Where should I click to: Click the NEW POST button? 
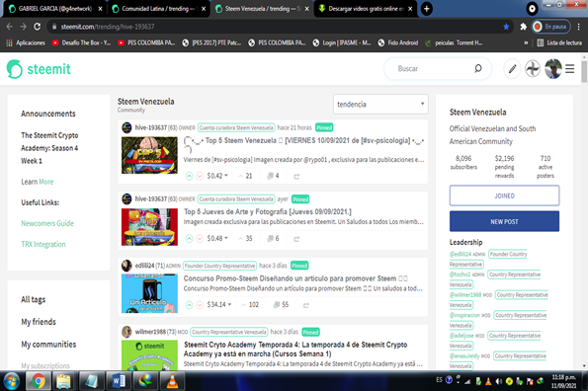[504, 221]
